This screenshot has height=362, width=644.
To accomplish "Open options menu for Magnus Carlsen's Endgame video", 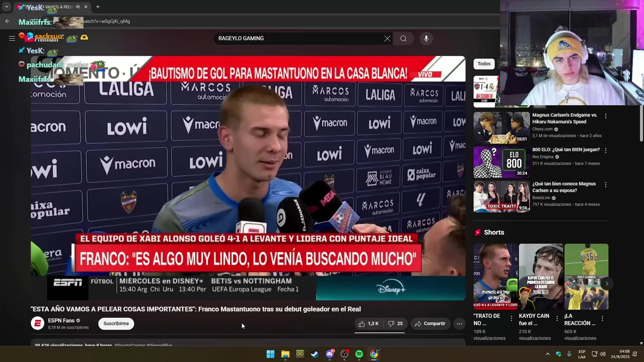I will point(606,116).
